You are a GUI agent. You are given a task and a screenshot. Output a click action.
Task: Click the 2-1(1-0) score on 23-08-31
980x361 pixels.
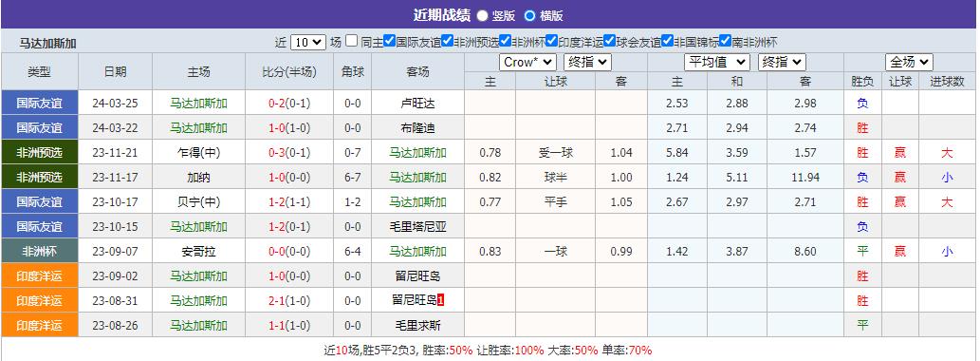coord(289,301)
